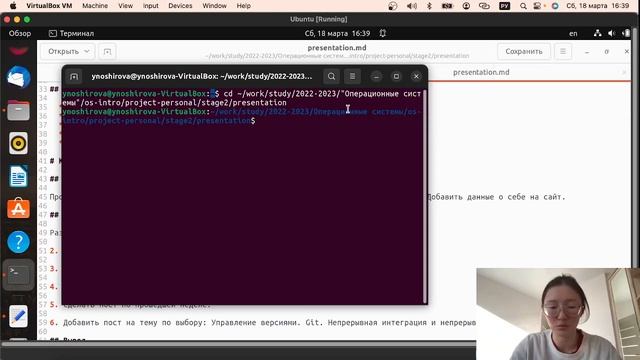Viewport: 640px width, 360px height.
Task: Open Thunderbird mail from the dock
Action: pos(18,78)
